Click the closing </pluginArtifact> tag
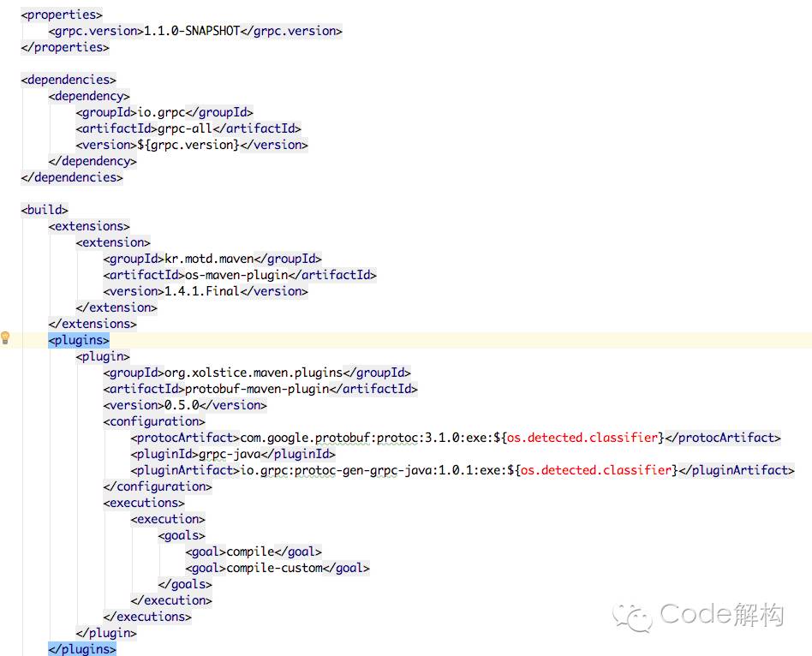 coord(737,471)
